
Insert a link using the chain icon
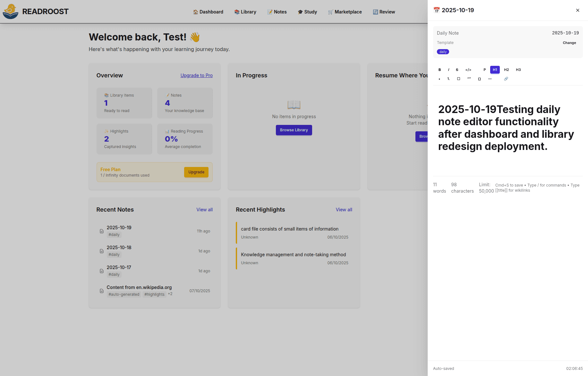(x=506, y=79)
